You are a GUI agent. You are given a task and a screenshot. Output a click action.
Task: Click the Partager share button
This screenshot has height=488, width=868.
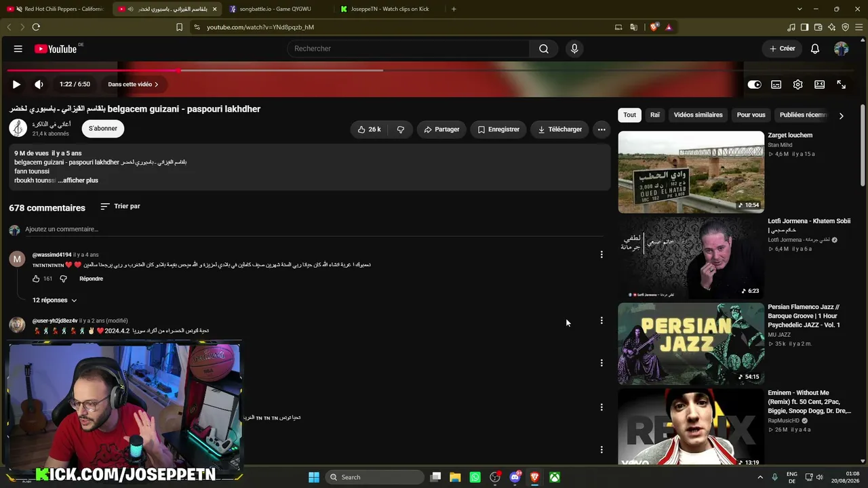[441, 129]
